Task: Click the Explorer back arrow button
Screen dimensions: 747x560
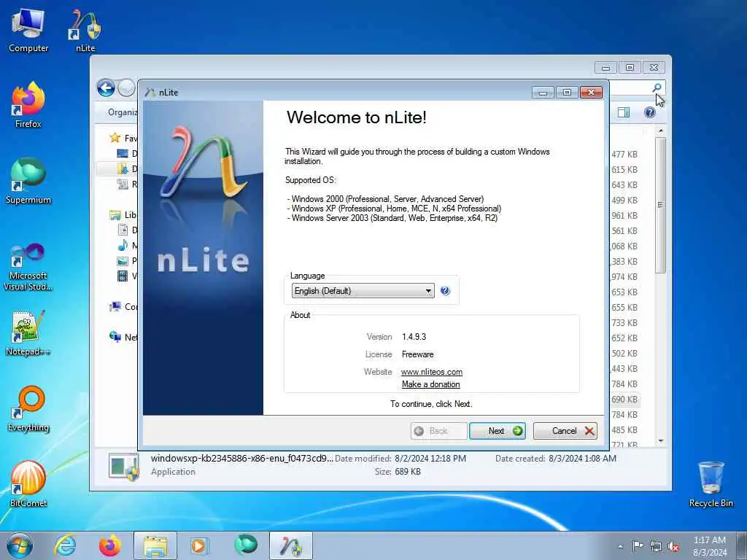Action: (106, 88)
